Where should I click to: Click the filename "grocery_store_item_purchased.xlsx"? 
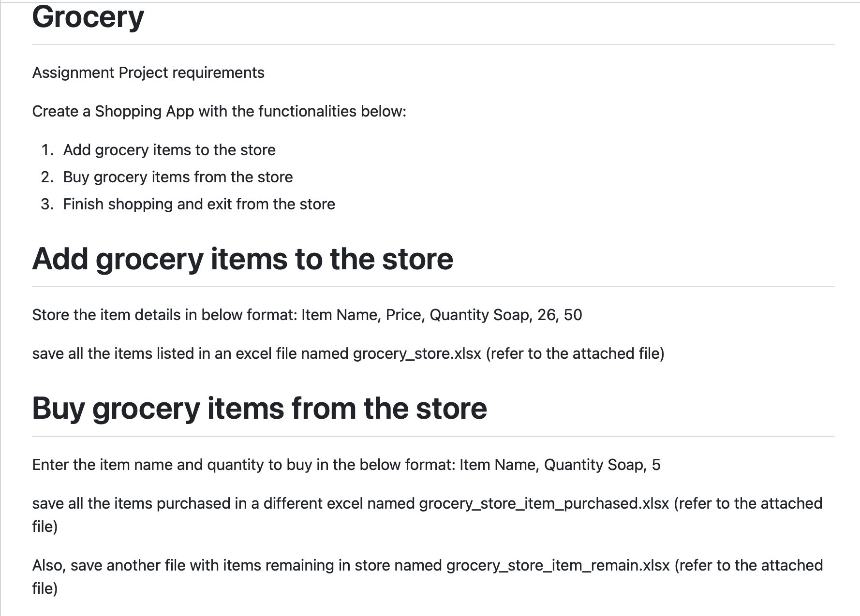click(544, 503)
